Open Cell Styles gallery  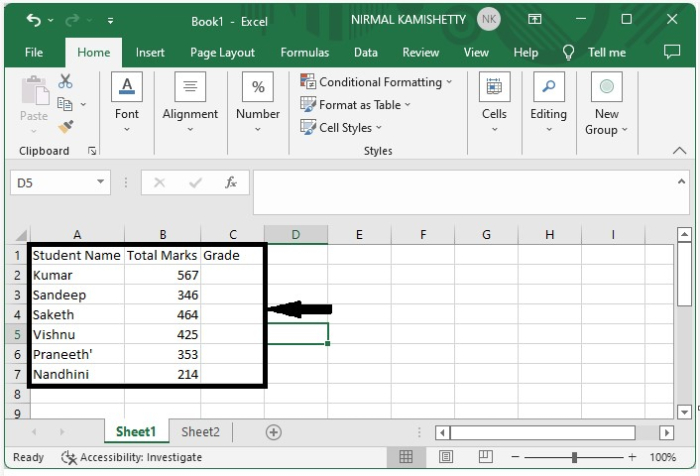342,128
